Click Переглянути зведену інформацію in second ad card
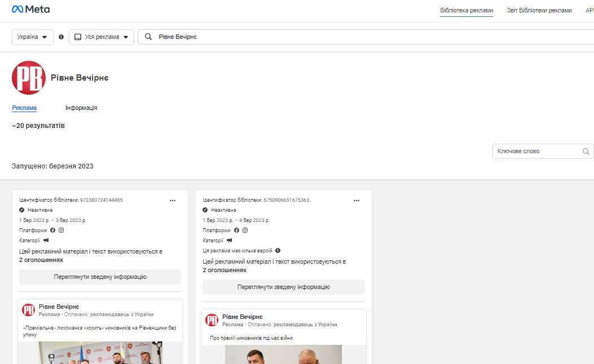The image size is (594, 364). point(284,287)
